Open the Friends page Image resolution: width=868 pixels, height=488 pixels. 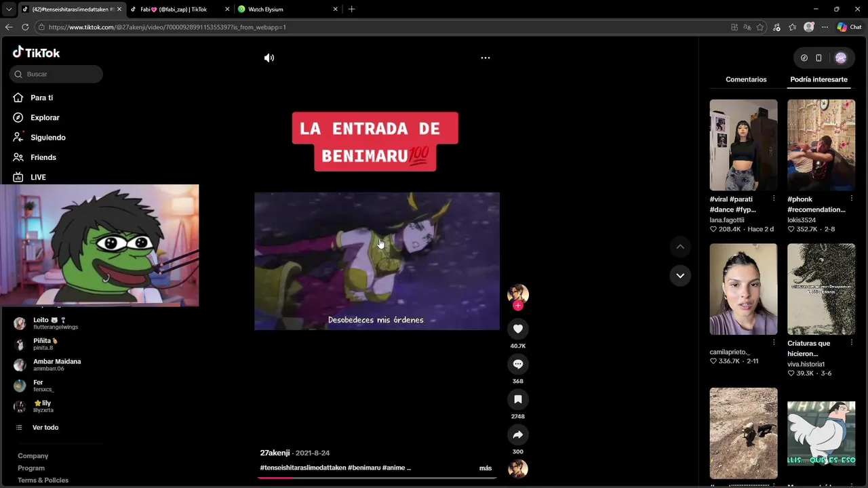(43, 157)
